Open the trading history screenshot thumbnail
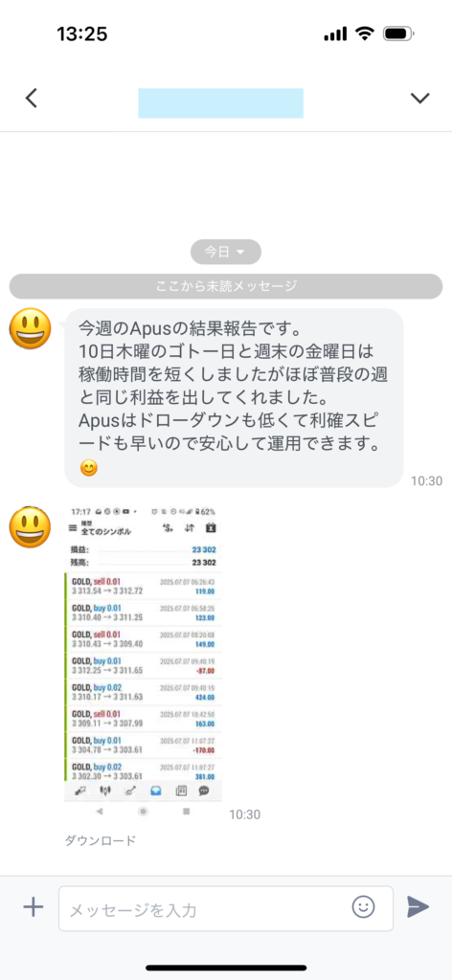452x980 pixels. tap(143, 654)
